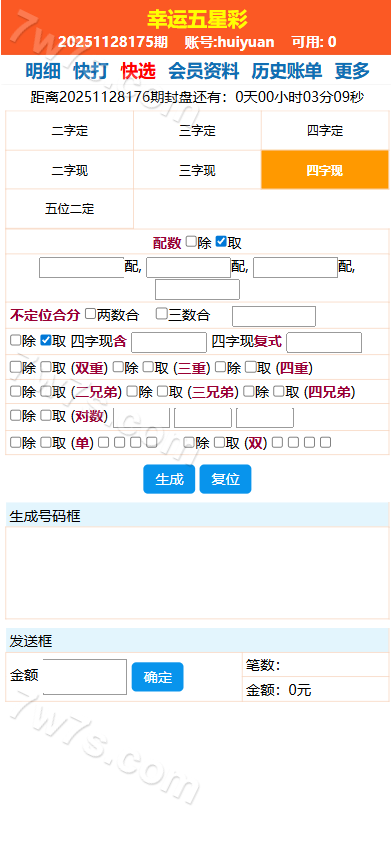The height and width of the screenshot is (846, 391).
Task: Check 取 checkbox for 双
Action: pyautogui.click(x=219, y=443)
